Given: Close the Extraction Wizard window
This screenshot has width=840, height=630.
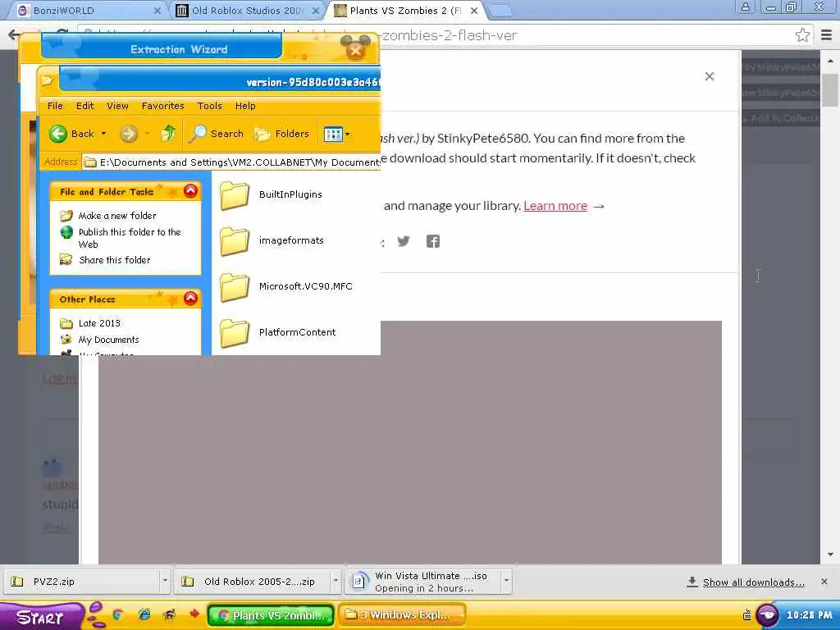Looking at the screenshot, I should 355,51.
